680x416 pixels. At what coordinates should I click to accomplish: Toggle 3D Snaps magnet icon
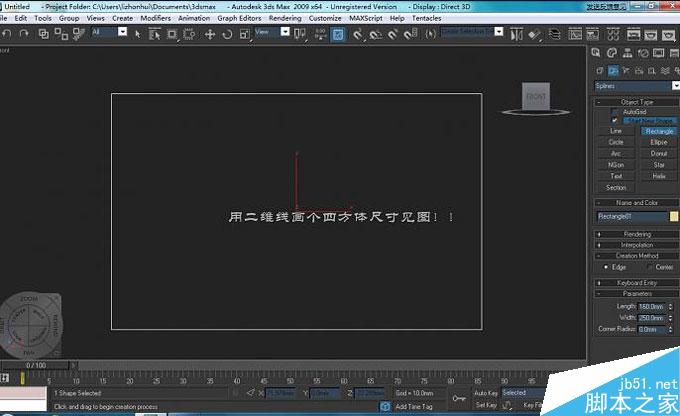tap(357, 34)
